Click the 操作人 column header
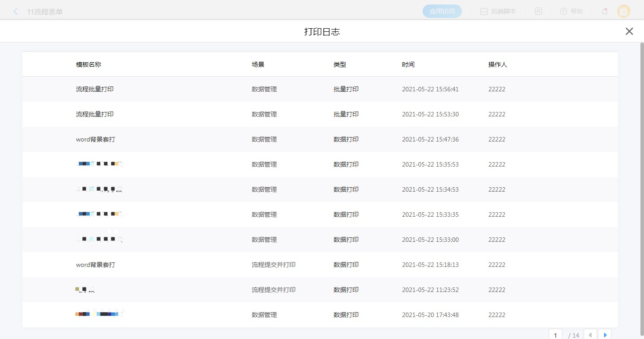 497,64
